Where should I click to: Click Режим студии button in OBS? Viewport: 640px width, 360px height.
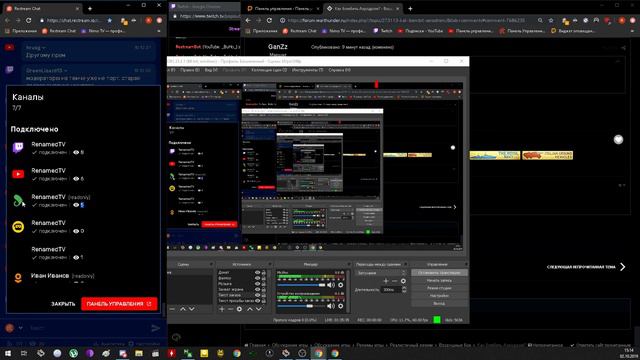[439, 288]
